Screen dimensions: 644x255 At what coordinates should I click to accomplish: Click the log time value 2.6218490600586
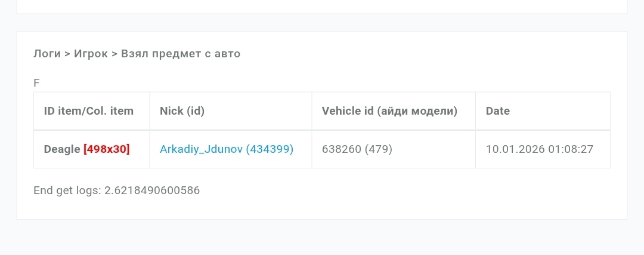coord(152,191)
